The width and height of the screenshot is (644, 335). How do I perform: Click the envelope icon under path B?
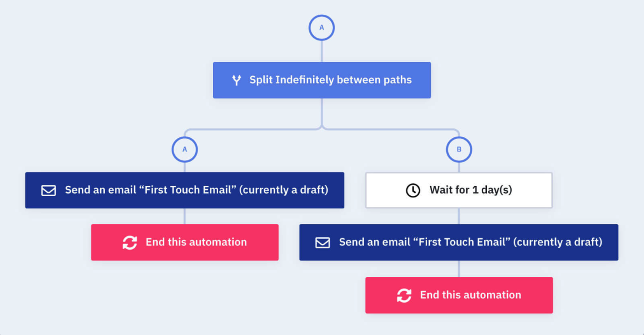[x=322, y=243]
